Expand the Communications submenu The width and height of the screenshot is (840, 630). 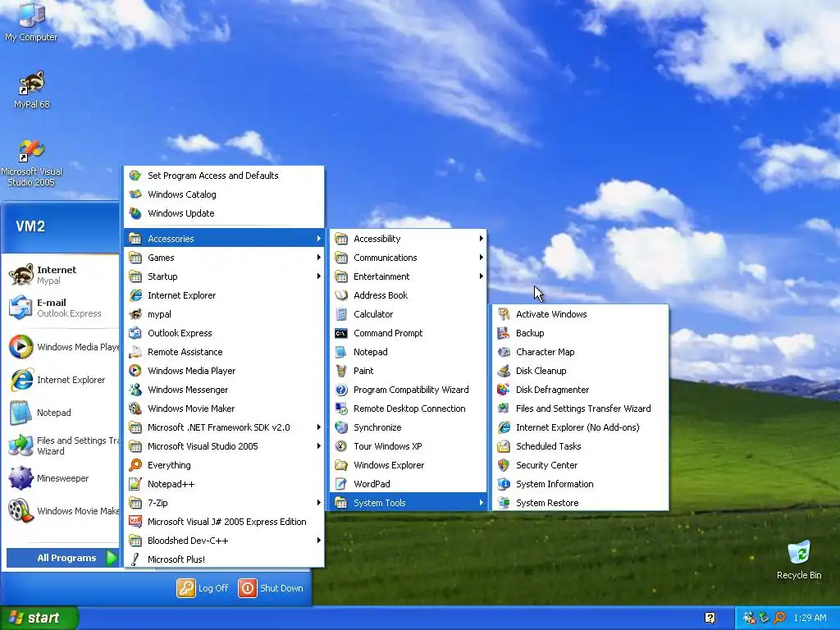pos(409,258)
